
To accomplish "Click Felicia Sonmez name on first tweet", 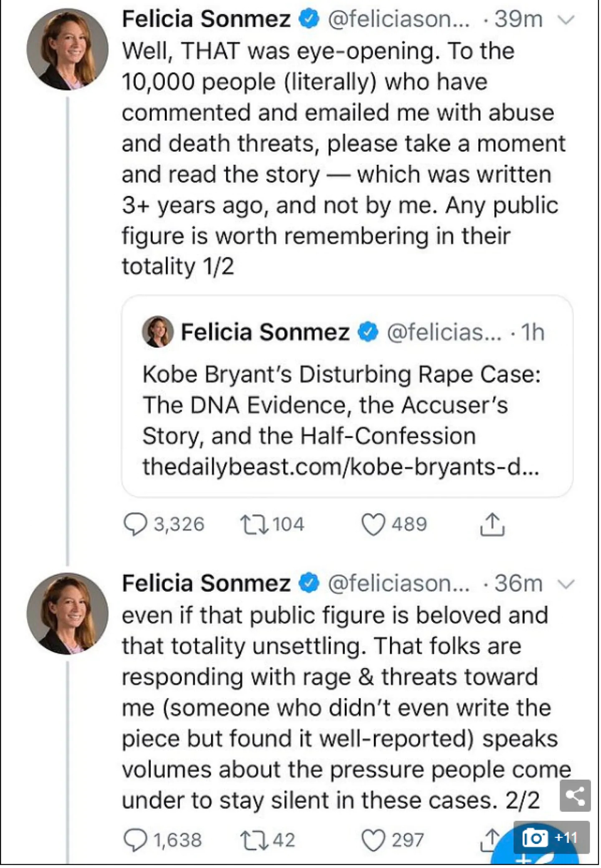I will pos(206,19).
